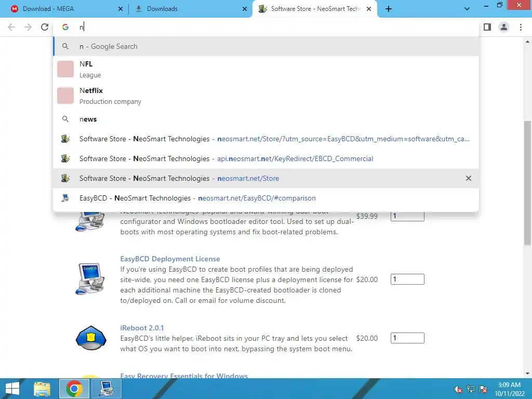This screenshot has width=532, height=399.
Task: Click the $39.99 price text
Action: [367, 216]
